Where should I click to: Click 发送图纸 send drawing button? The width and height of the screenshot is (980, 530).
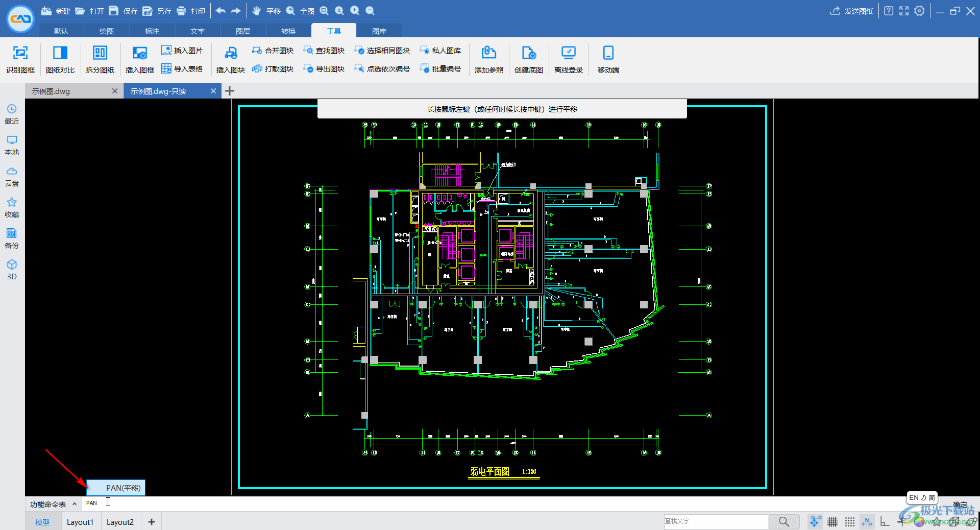pos(852,11)
